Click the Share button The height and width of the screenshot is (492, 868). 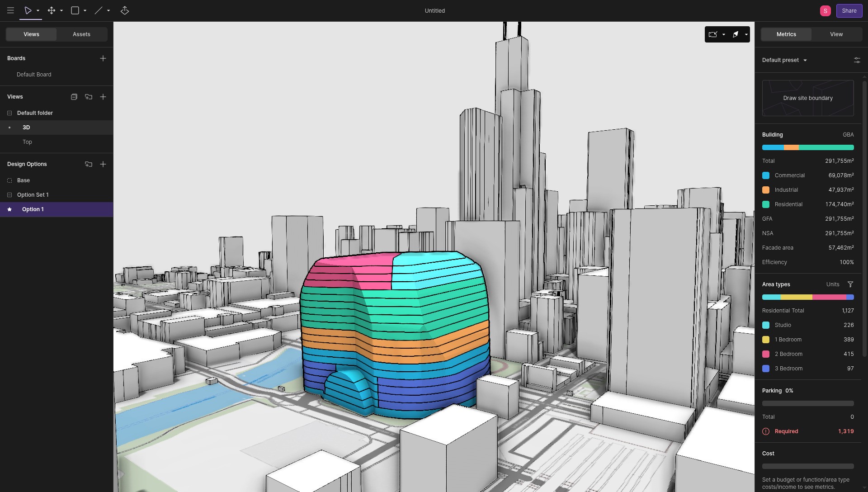[x=849, y=10]
